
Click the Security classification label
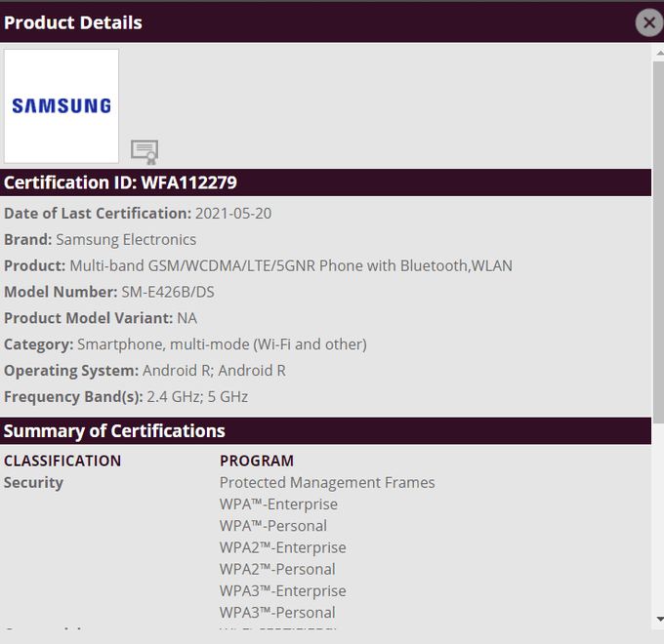point(33,483)
